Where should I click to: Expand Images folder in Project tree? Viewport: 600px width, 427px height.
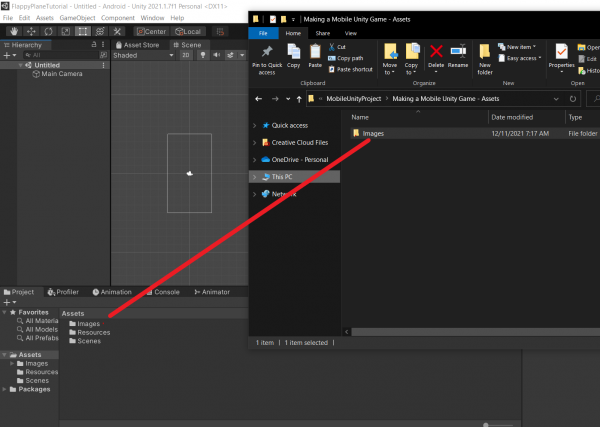(x=12, y=363)
